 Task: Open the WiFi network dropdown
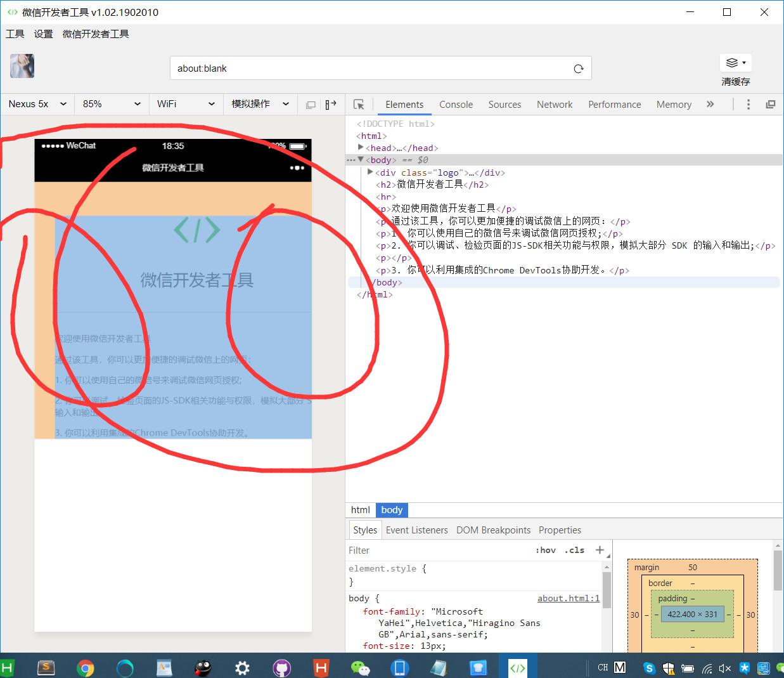pyautogui.click(x=186, y=104)
